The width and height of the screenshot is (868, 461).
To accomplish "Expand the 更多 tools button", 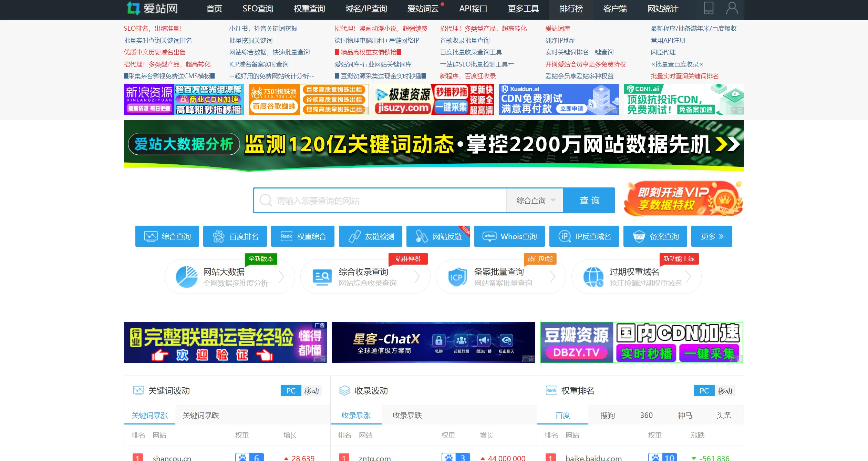I will click(712, 236).
